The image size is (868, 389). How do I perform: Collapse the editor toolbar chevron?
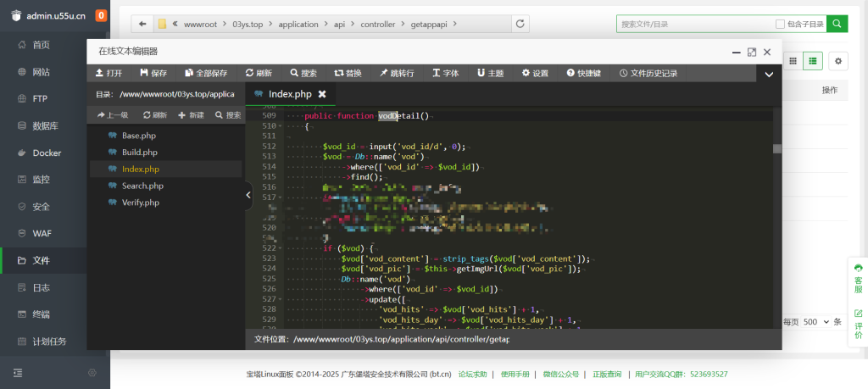coord(769,74)
